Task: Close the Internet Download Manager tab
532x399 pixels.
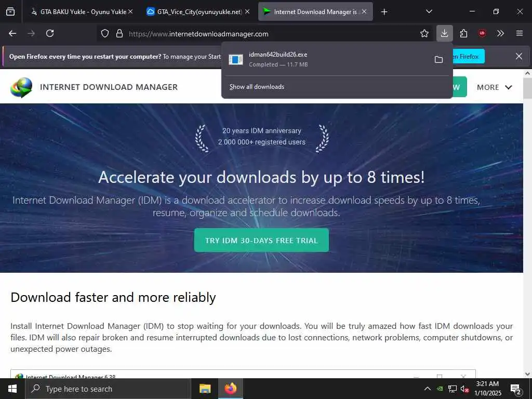Action: click(x=364, y=12)
